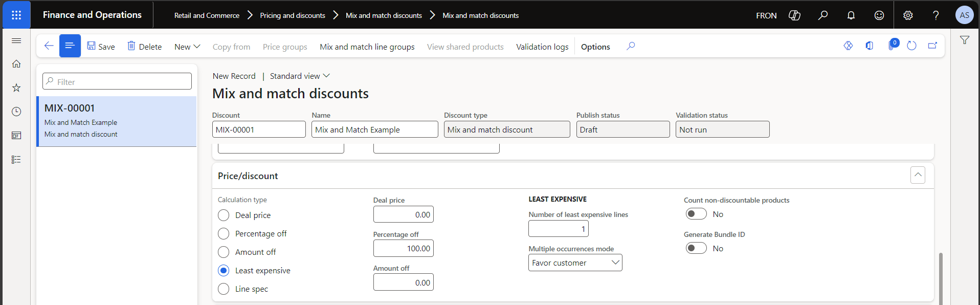Open Settings gear in top bar
This screenshot has height=305, width=980.
(908, 15)
